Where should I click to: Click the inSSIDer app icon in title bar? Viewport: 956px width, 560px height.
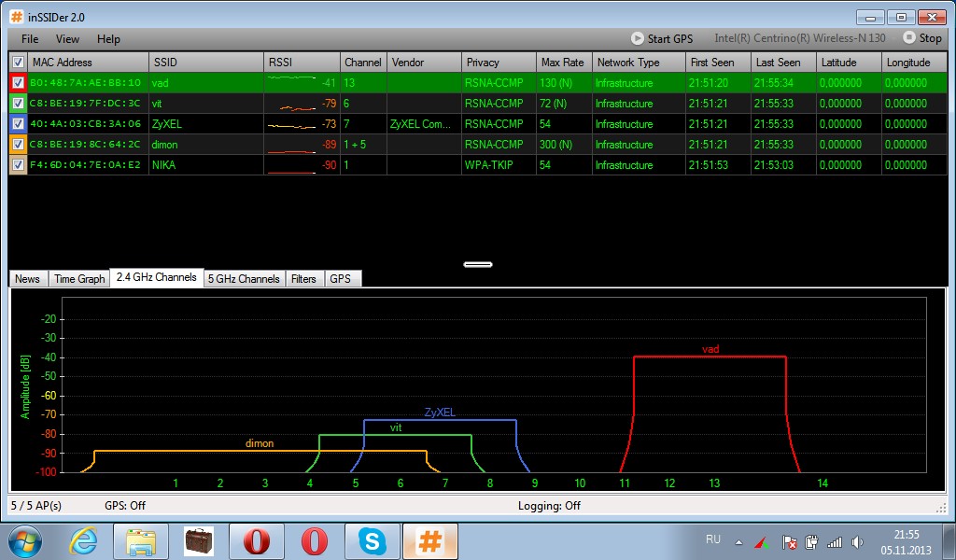click(x=17, y=17)
